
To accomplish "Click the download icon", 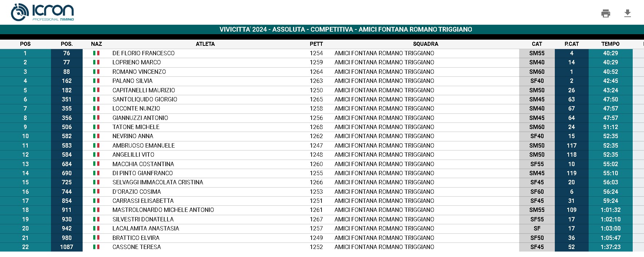I will click(x=627, y=13).
